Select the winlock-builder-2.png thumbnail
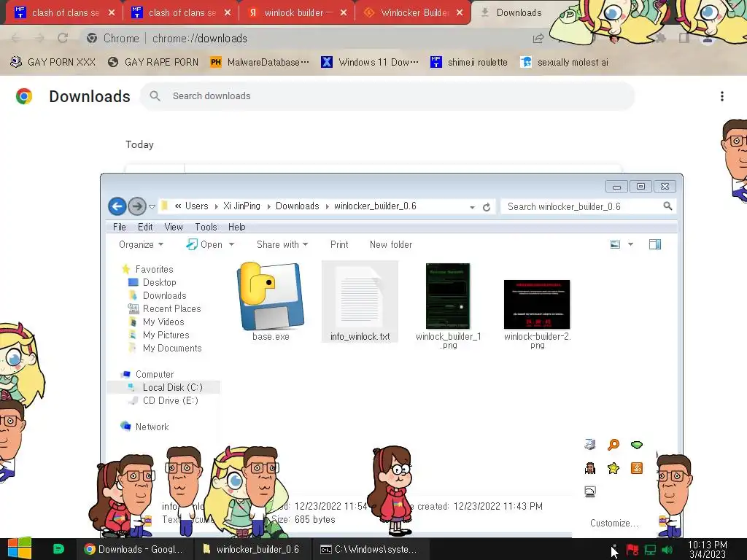 pos(537,304)
